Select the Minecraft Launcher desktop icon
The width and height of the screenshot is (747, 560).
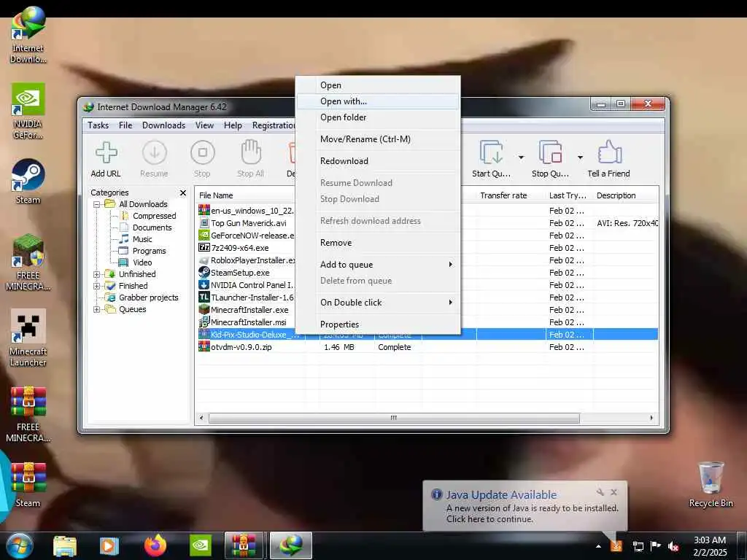coord(28,338)
